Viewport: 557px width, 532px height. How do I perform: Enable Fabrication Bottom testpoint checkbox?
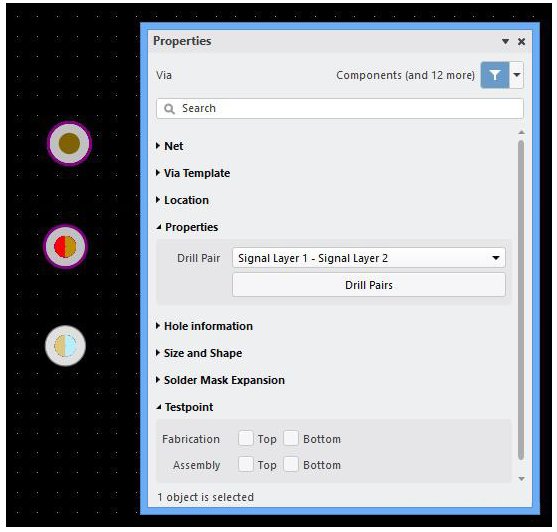[291, 438]
